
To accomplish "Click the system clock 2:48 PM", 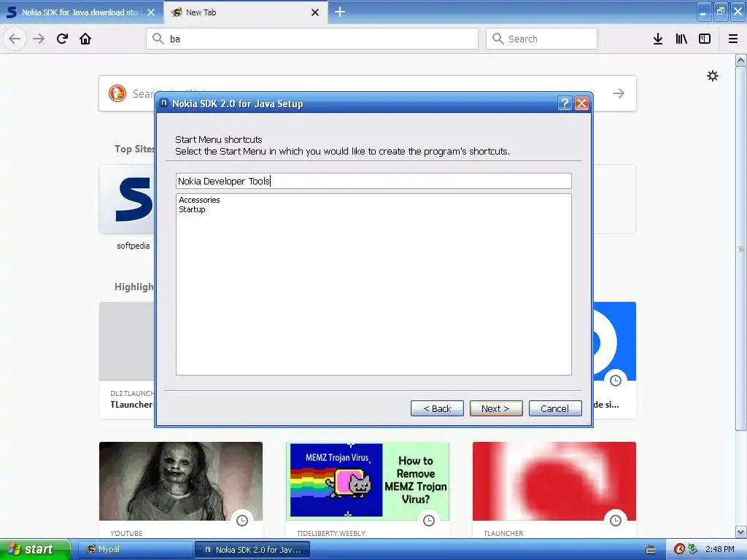I will (719, 550).
